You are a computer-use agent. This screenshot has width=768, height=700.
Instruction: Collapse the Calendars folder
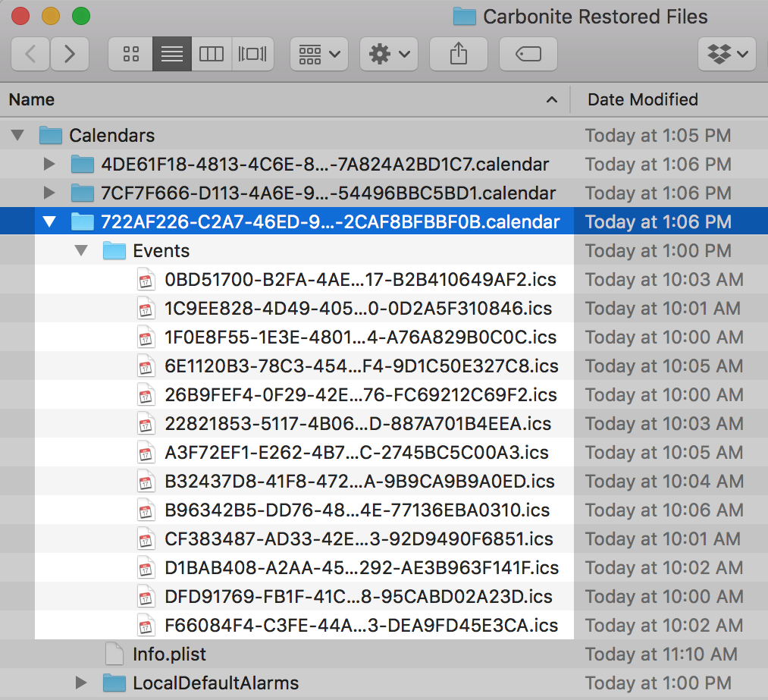point(17,135)
